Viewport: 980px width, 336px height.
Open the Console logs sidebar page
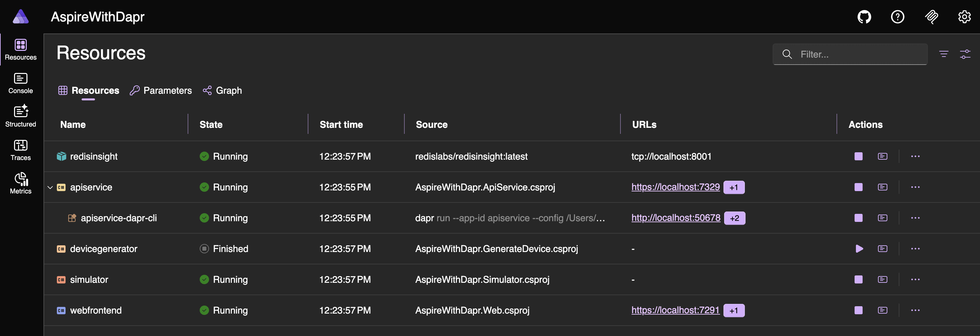coord(20,83)
